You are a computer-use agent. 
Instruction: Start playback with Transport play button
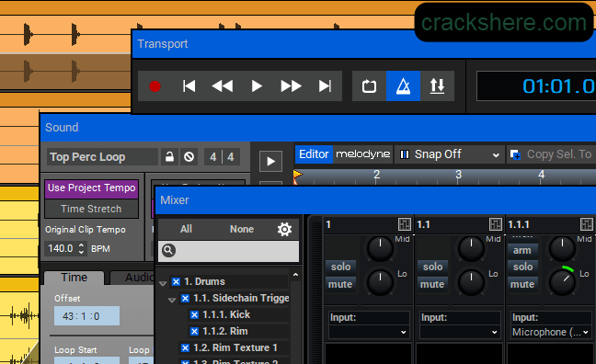[x=257, y=86]
